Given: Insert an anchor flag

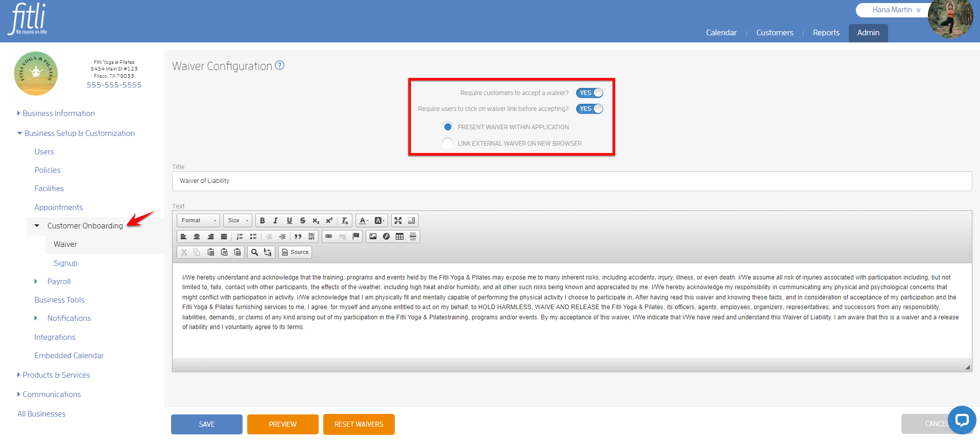Looking at the screenshot, I should pos(355,237).
